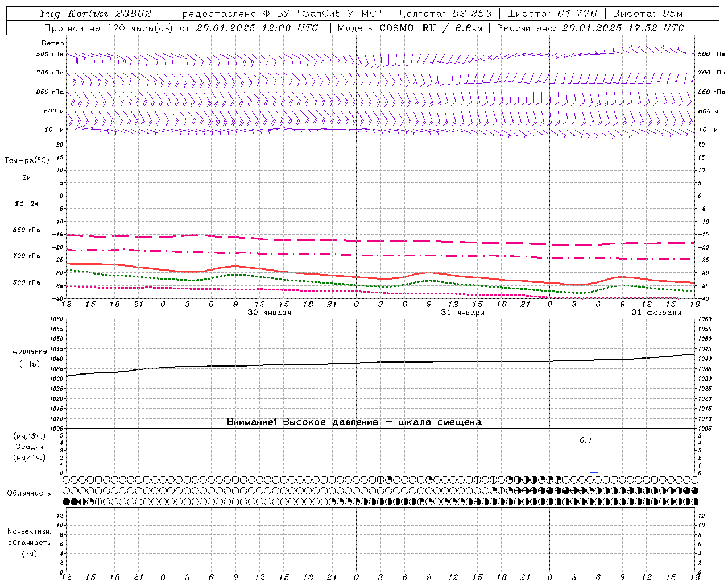This screenshot has height=582, width=728.
Task: Click the (мм/3ч.) precipitation unit label
Action: 30,436
